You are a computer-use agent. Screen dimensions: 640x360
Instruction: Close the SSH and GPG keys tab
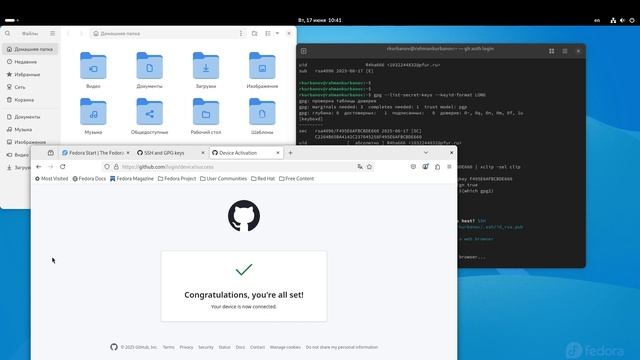pyautogui.click(x=203, y=153)
